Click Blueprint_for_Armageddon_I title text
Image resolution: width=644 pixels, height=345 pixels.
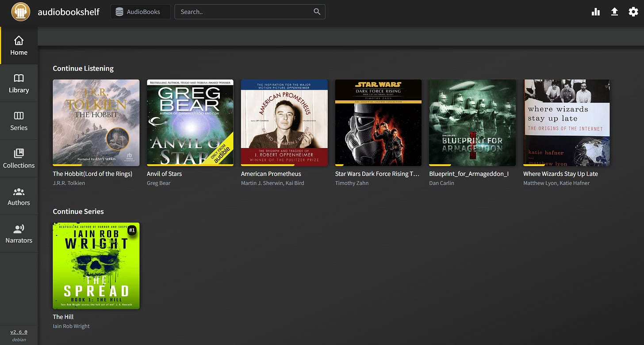[469, 174]
